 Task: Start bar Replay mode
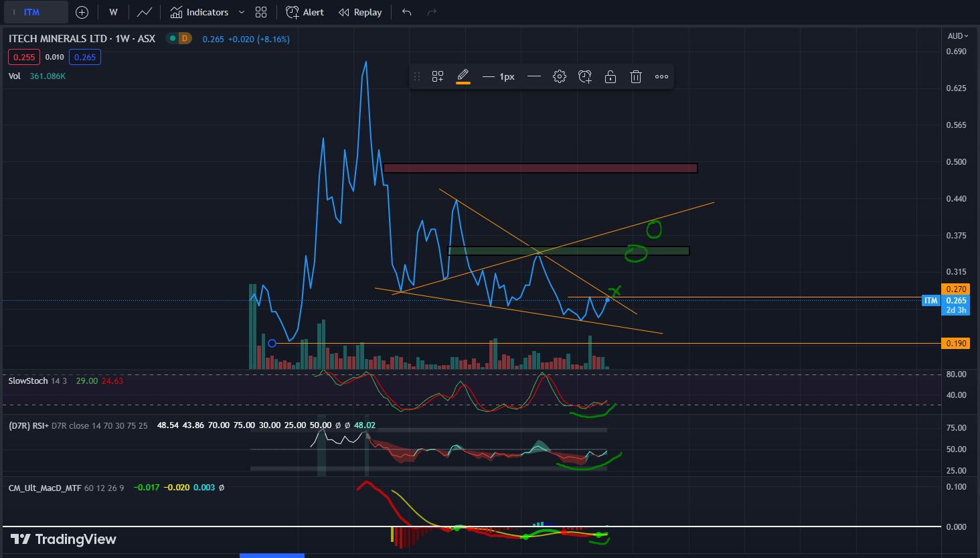[360, 12]
